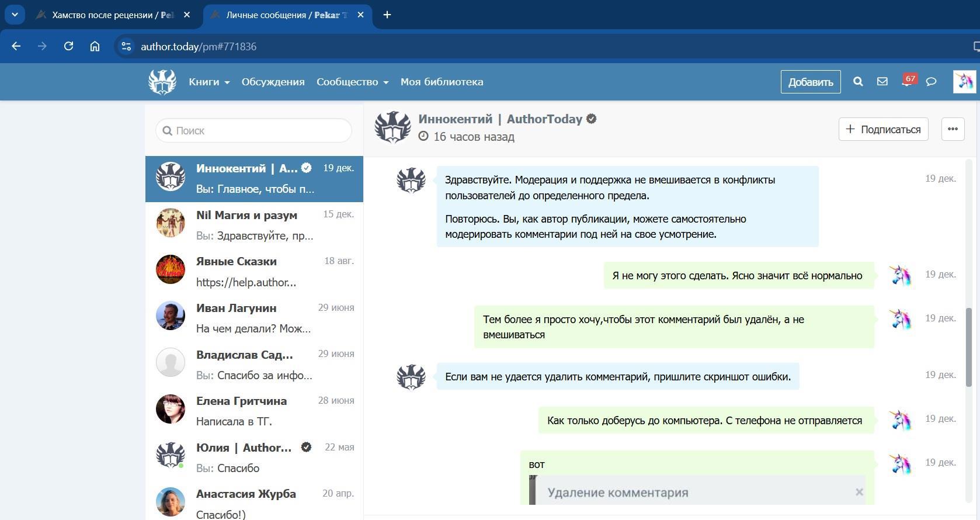Click the Author.Today eagle logo
Viewport: 980px width, 520px height.
tap(162, 82)
